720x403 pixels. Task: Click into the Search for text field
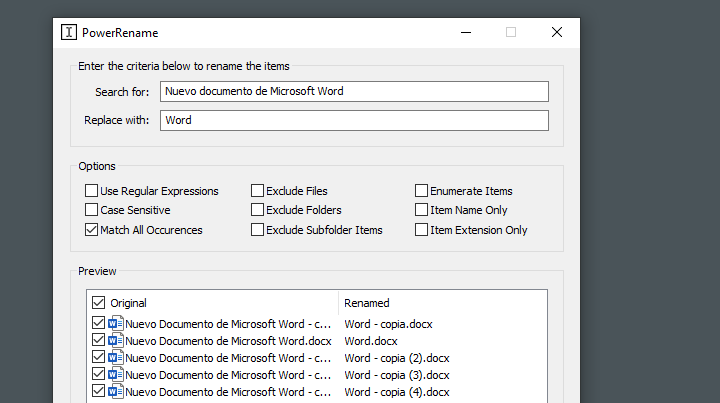click(354, 92)
